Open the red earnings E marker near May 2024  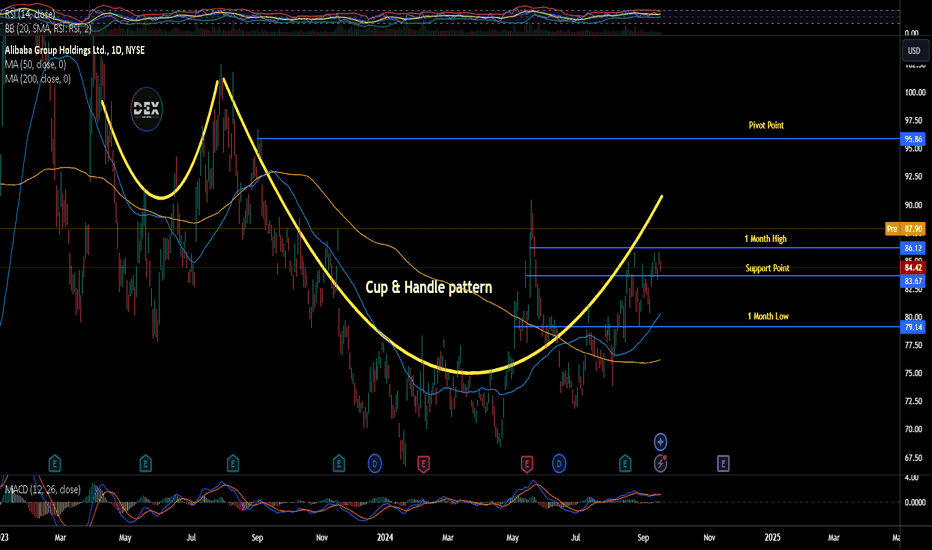[x=527, y=464]
